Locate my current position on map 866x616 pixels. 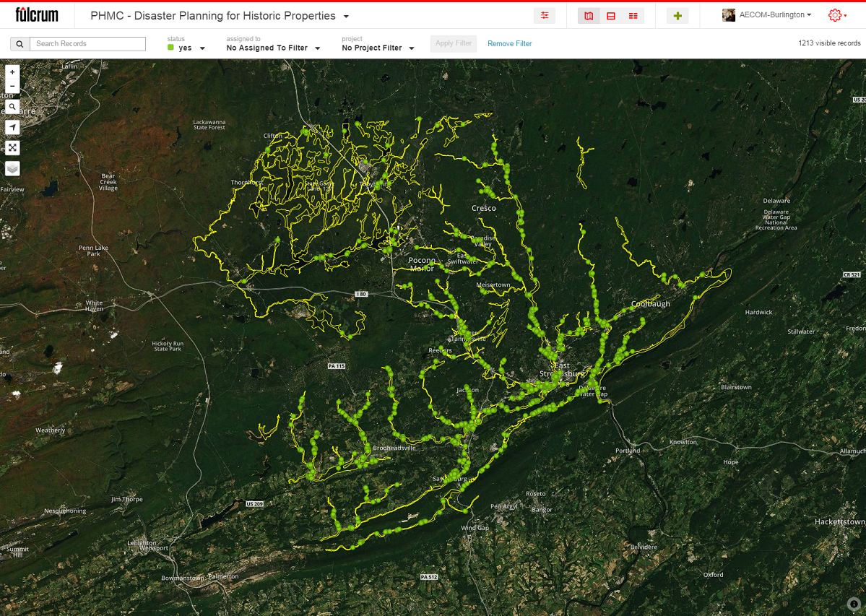coord(12,128)
